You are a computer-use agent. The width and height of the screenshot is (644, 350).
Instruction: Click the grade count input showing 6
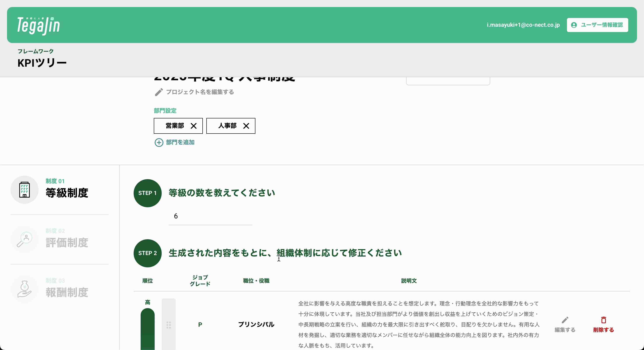click(x=210, y=216)
